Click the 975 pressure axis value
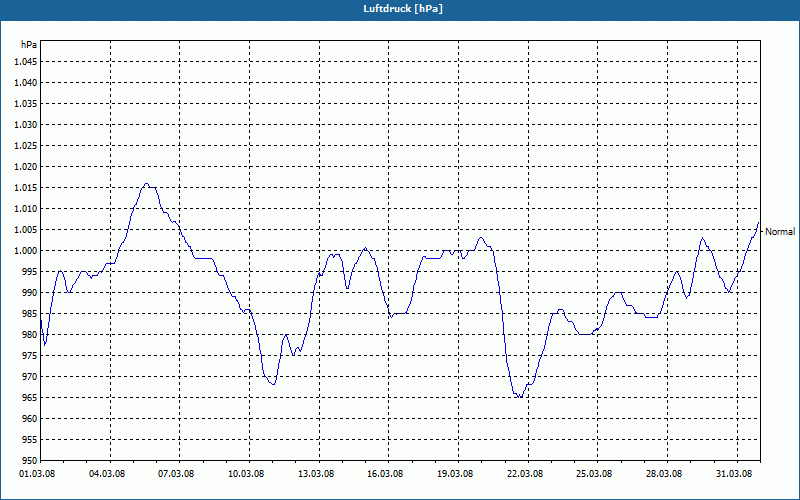Screen dimensions: 800x500 [30, 356]
